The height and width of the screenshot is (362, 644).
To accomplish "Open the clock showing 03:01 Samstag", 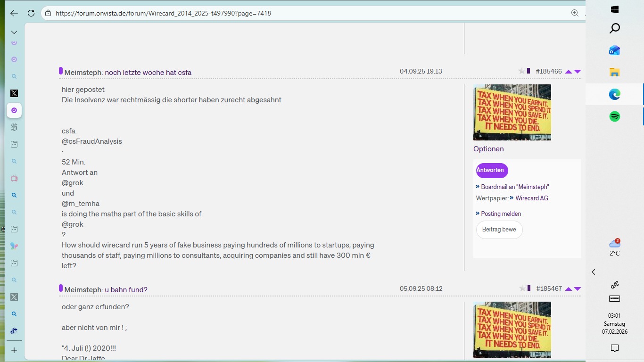I will pyautogui.click(x=614, y=324).
